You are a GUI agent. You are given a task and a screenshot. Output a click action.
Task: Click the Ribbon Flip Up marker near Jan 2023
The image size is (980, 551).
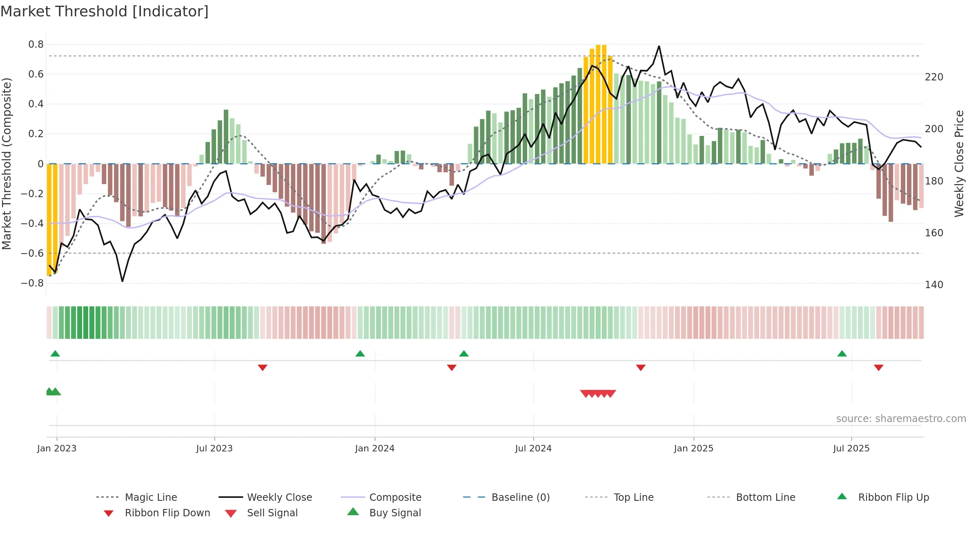(55, 353)
